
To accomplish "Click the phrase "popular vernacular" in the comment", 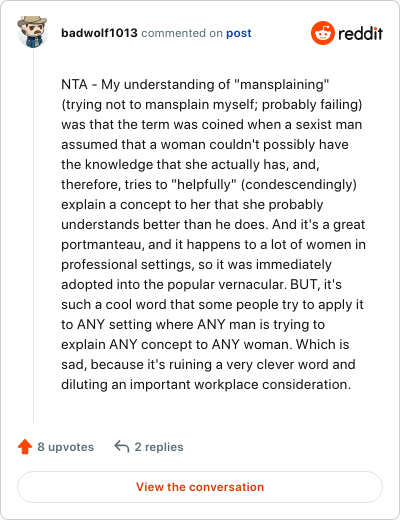I will click(225, 285).
